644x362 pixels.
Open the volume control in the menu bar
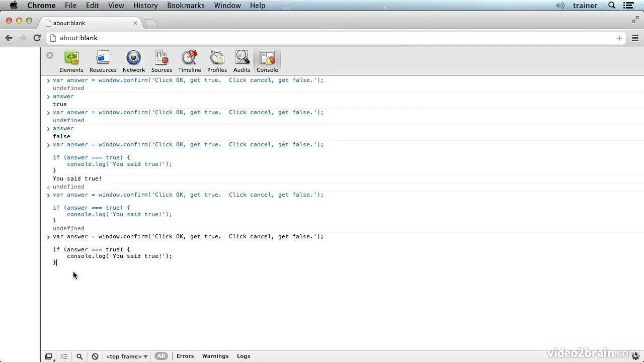click(560, 6)
